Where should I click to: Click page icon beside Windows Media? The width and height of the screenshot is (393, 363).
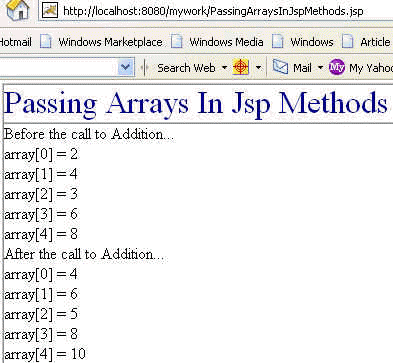click(177, 42)
